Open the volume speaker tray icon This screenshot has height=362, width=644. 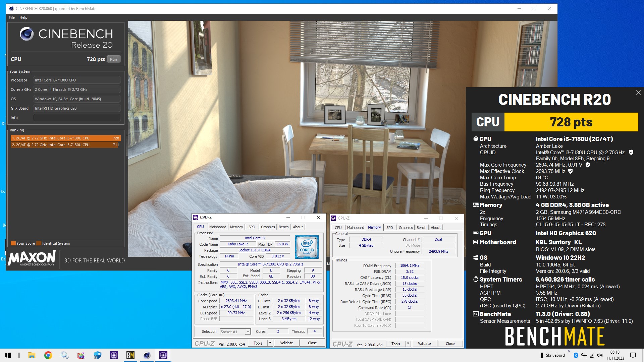coord(600,355)
